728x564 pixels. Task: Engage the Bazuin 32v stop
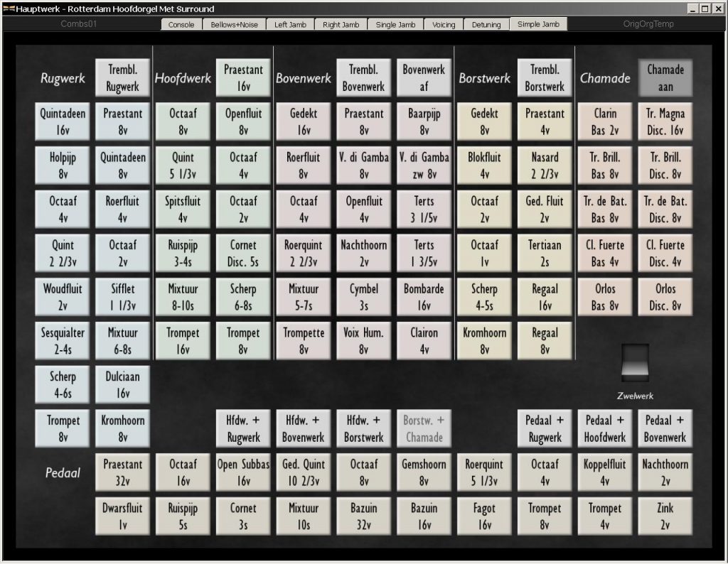tap(363, 516)
